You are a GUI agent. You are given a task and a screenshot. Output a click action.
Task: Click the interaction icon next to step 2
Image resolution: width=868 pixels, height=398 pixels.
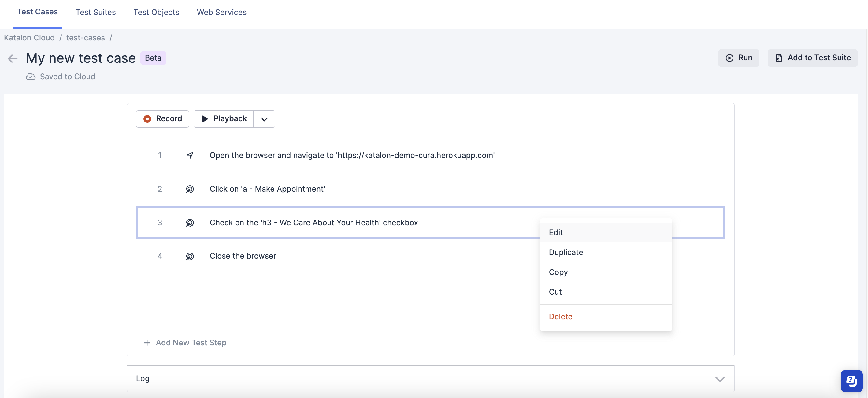pos(190,189)
